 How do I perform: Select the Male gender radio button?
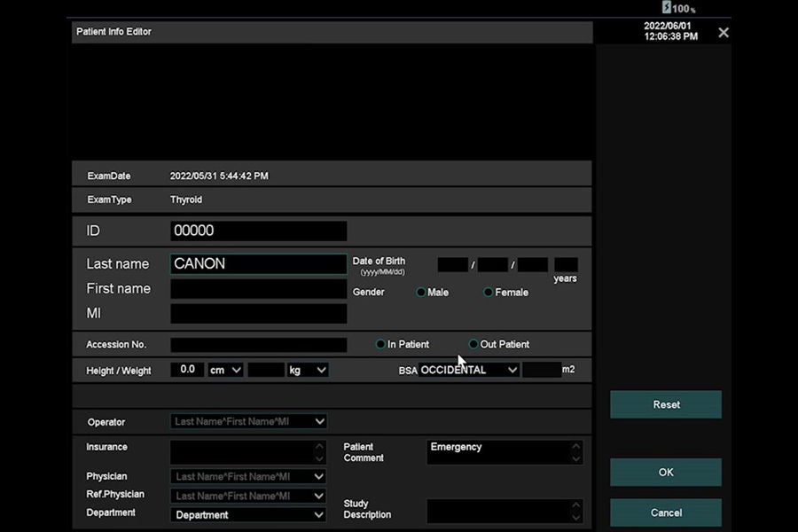(421, 293)
